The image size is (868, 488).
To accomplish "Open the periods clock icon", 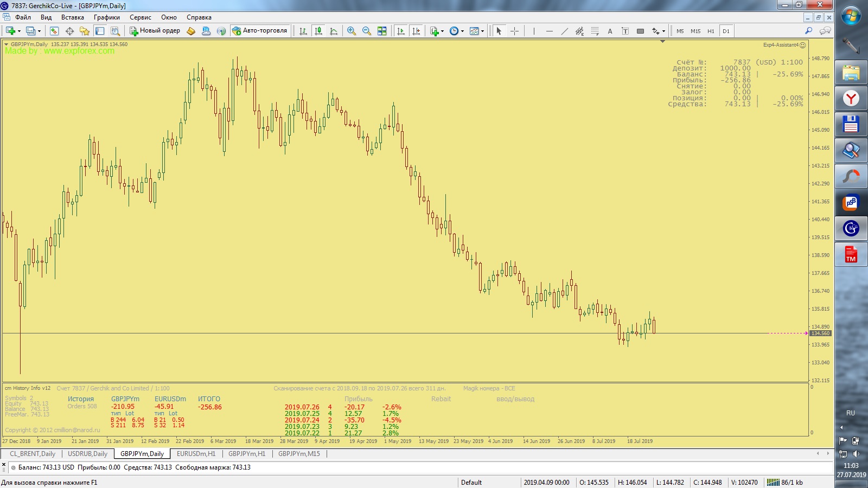I will [x=454, y=31].
